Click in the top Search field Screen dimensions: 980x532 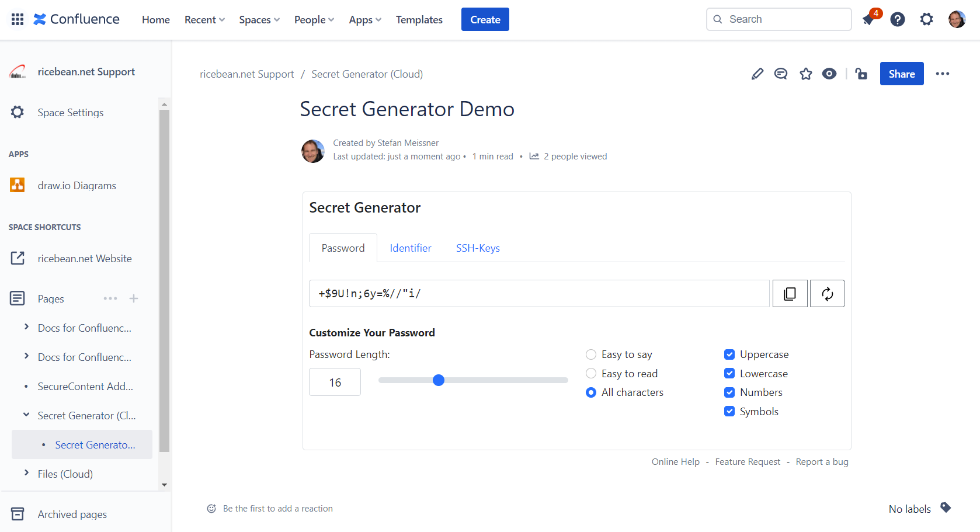point(779,19)
